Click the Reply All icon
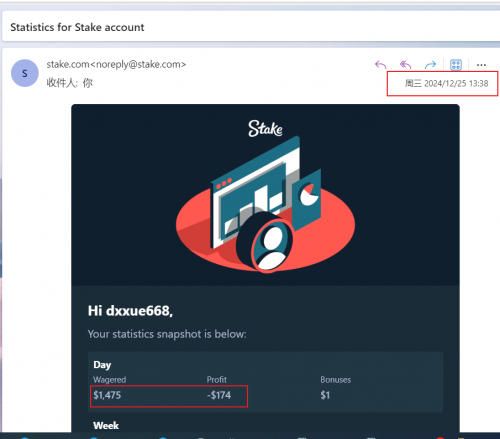The image size is (500, 439). click(405, 64)
